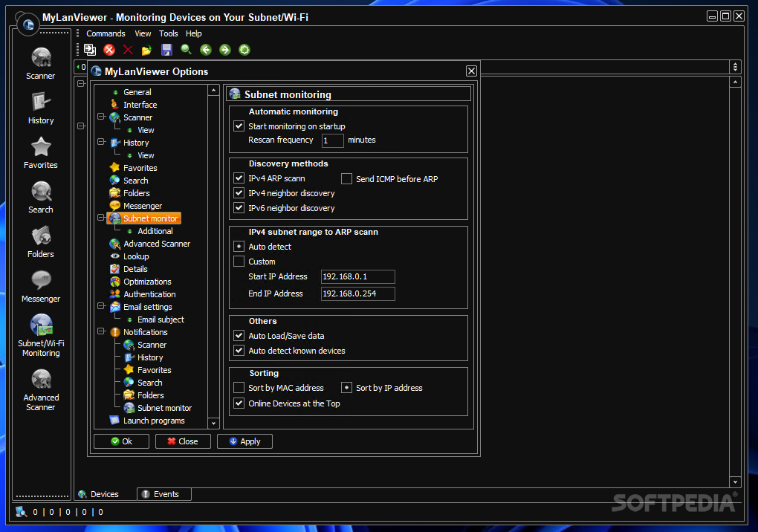Open Favorites in the left sidebar

41,153
